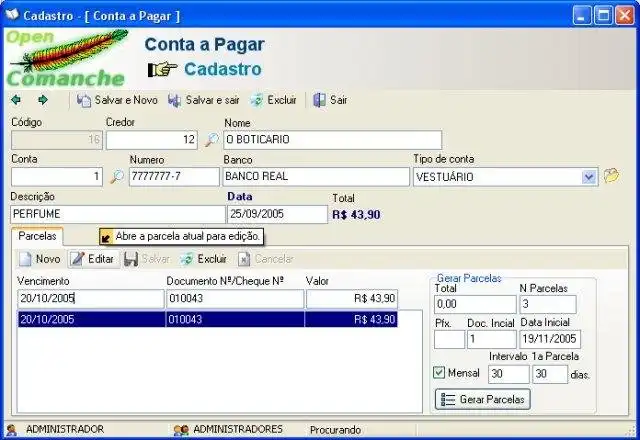The height and width of the screenshot is (440, 640).
Task: Click the Open Comanche feather logo
Action: coord(68,58)
